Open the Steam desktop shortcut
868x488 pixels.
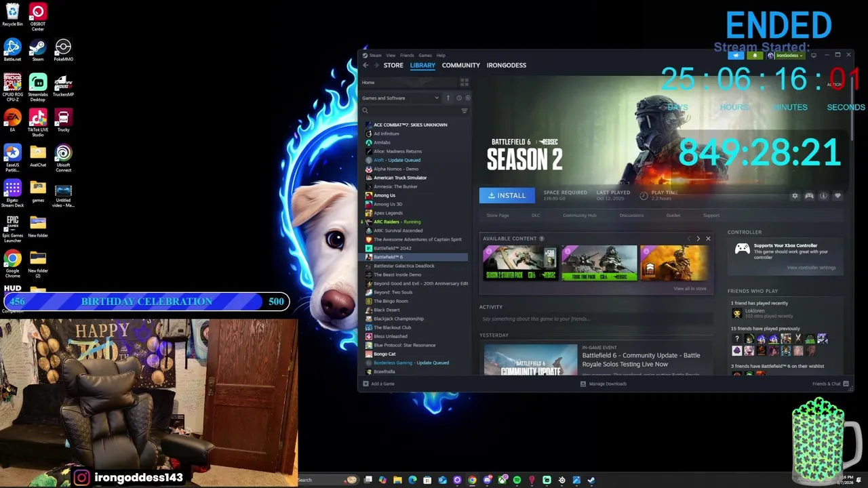pos(38,51)
